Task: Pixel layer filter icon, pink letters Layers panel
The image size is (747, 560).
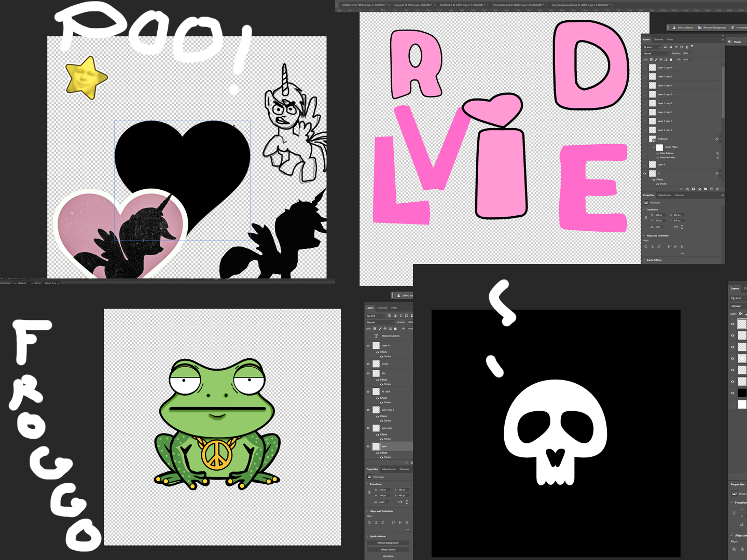Action: click(666, 47)
